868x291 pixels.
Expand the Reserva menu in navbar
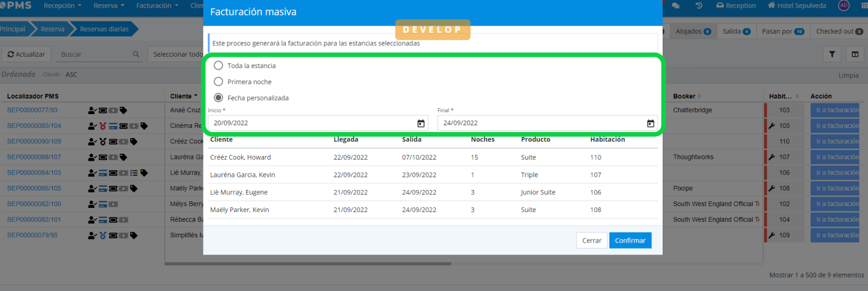(x=109, y=5)
